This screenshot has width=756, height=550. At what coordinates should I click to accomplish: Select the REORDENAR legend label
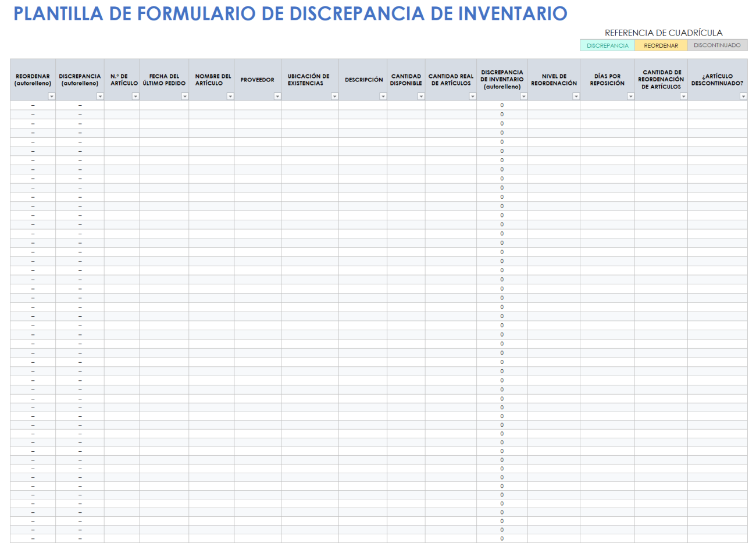pyautogui.click(x=662, y=44)
